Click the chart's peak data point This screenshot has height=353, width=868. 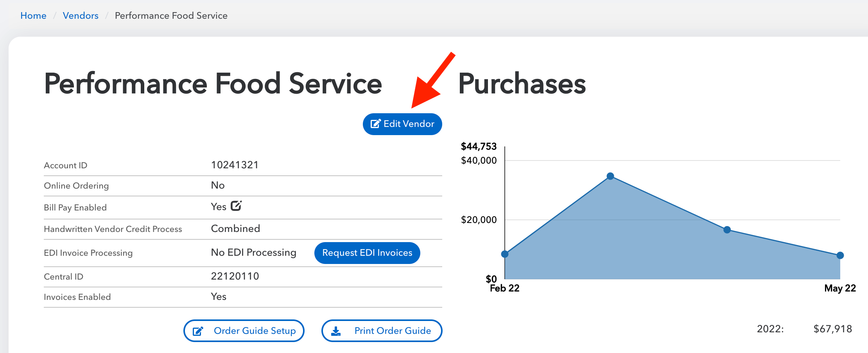point(610,176)
